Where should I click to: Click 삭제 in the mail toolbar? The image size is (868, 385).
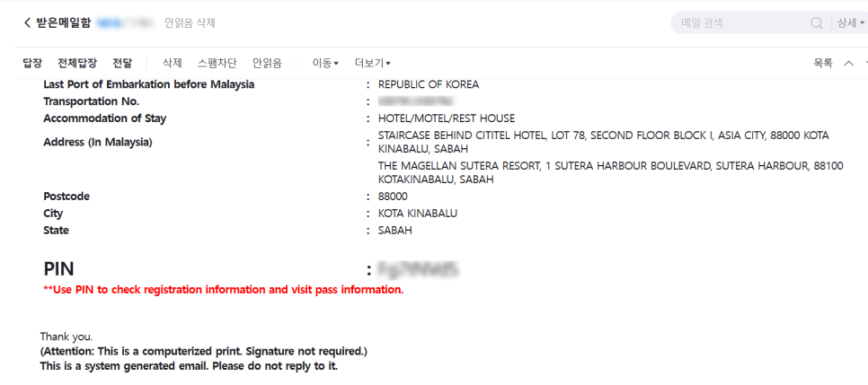point(173,63)
